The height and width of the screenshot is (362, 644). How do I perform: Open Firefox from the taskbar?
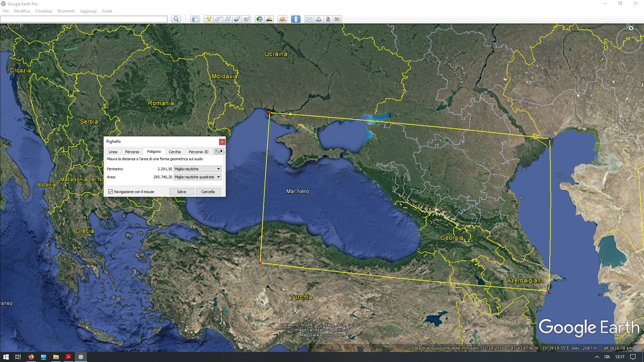[x=31, y=357]
